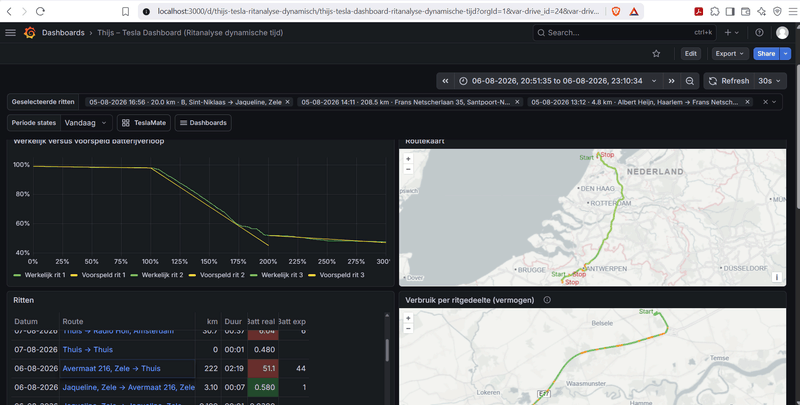
Task: Go home via the Grafana logo
Action: tap(30, 33)
